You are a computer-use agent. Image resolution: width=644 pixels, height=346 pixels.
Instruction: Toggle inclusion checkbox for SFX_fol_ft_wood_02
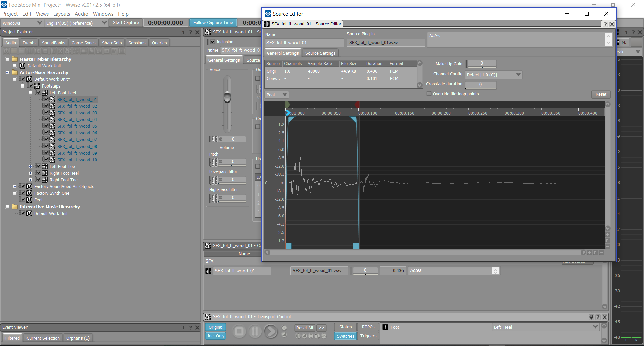46,105
